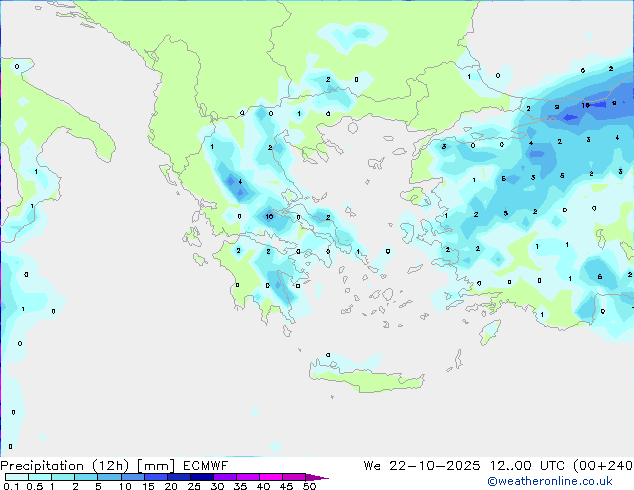
Task: Pick the 10–15 mm legend swatch
Action: click(x=132, y=477)
